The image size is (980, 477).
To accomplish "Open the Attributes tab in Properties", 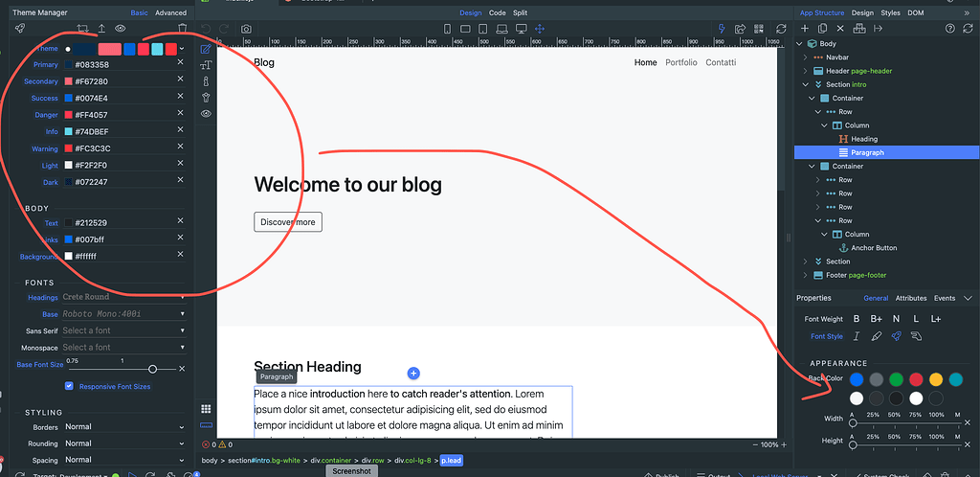I will click(910, 298).
